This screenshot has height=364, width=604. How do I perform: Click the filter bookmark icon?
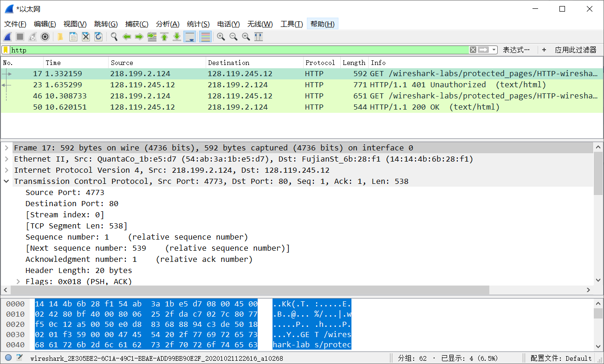tap(6, 50)
